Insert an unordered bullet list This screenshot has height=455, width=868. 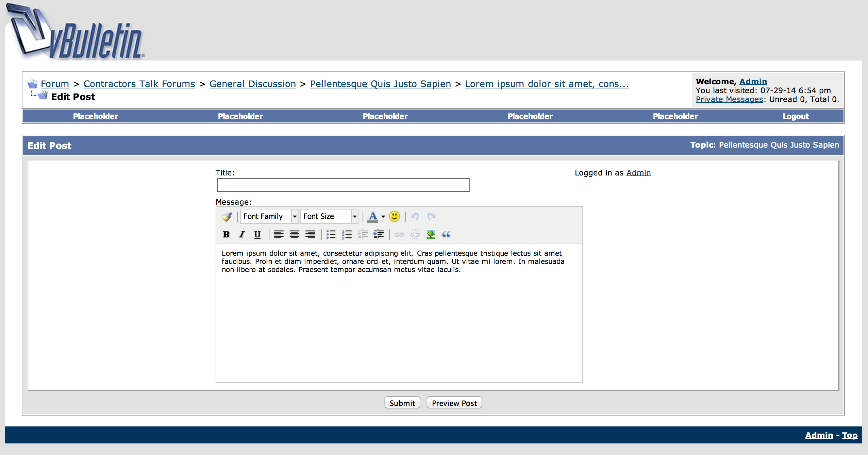331,234
